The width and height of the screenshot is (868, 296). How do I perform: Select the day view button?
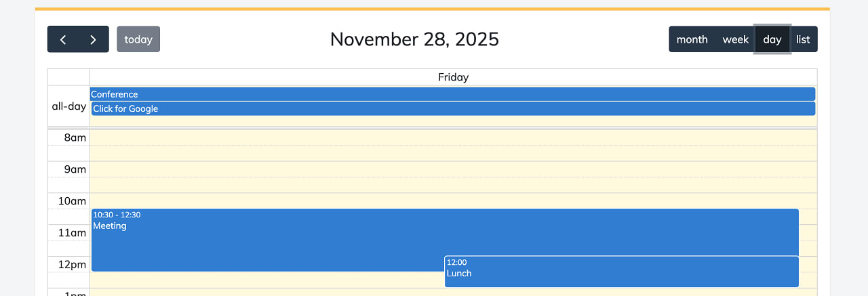coord(772,39)
